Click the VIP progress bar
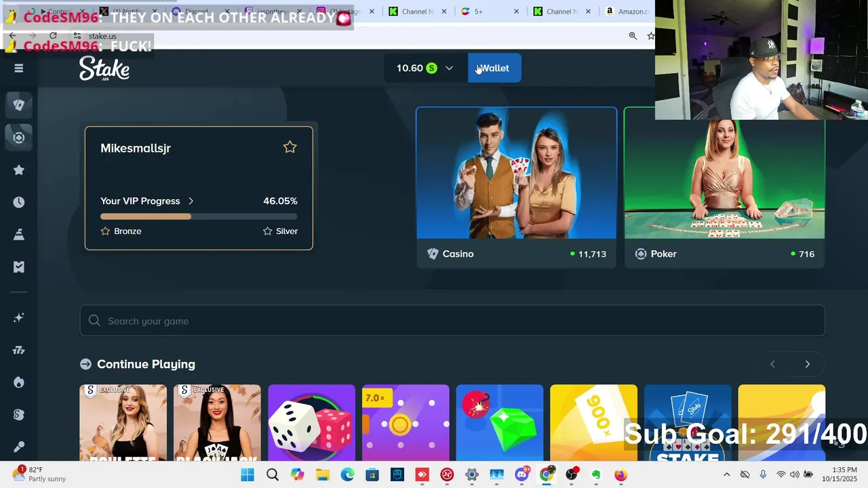 click(x=199, y=217)
